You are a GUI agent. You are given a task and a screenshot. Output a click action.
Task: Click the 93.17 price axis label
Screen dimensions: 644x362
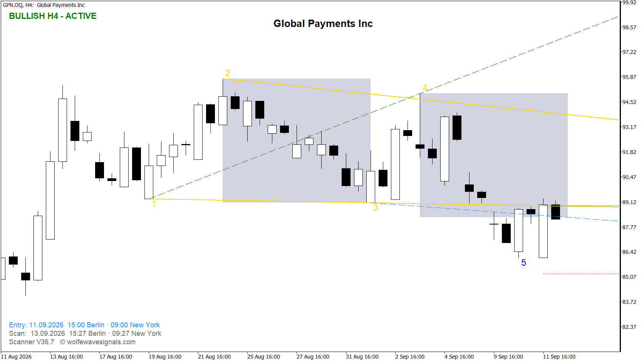click(629, 127)
